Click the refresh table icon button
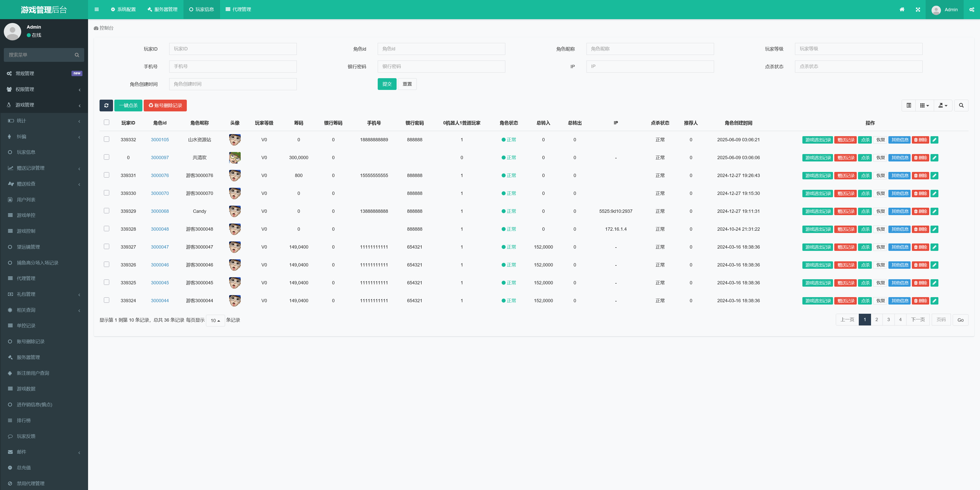The height and width of the screenshot is (490, 980). [x=106, y=106]
